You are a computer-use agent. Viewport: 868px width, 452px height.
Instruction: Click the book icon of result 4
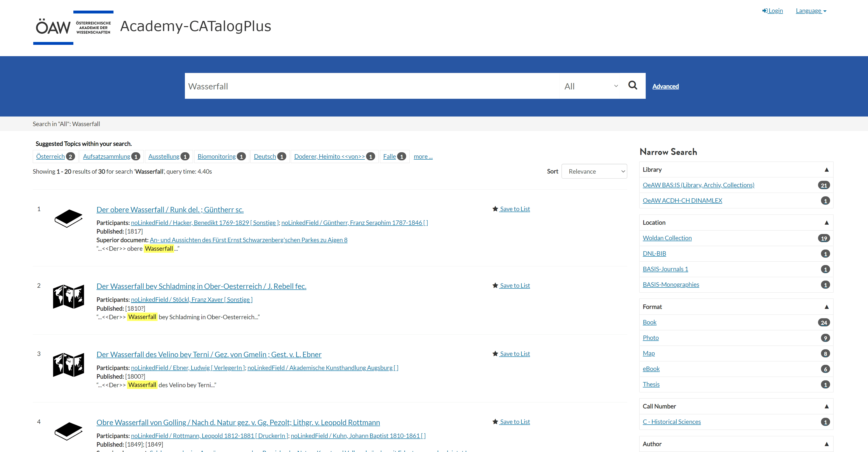pos(68,431)
